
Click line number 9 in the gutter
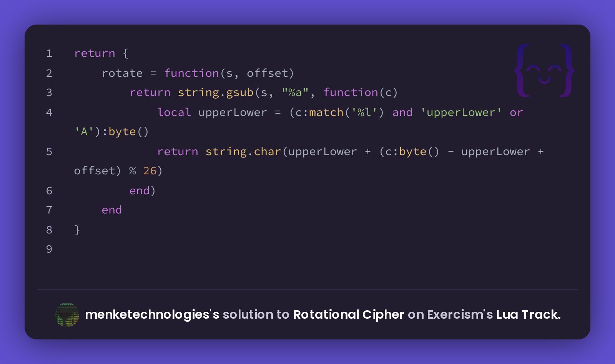click(49, 249)
